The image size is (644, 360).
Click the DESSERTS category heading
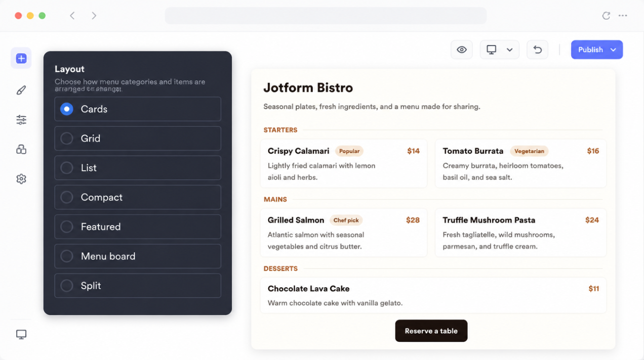click(x=280, y=268)
